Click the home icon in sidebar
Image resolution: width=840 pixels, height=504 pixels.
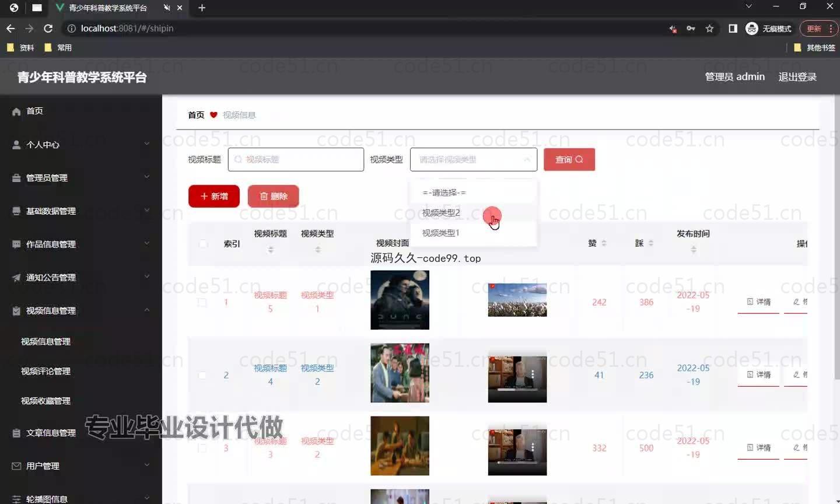click(16, 111)
